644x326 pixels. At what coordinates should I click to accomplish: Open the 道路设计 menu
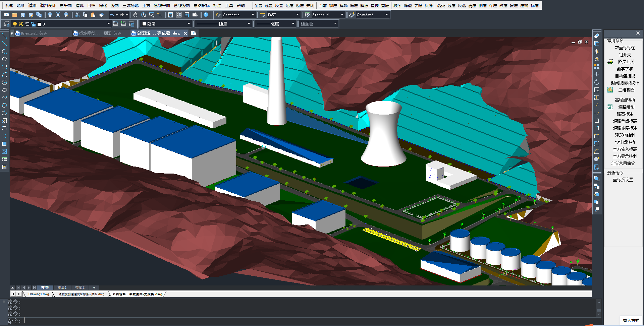(48, 5)
